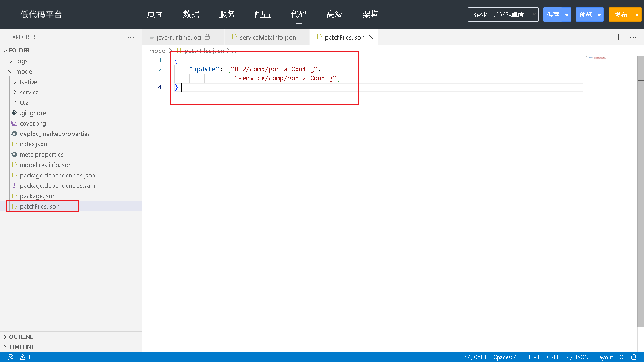Screen dimensions: 644x362
Task: Close the patchFiles.json tab
Action: [x=371, y=37]
